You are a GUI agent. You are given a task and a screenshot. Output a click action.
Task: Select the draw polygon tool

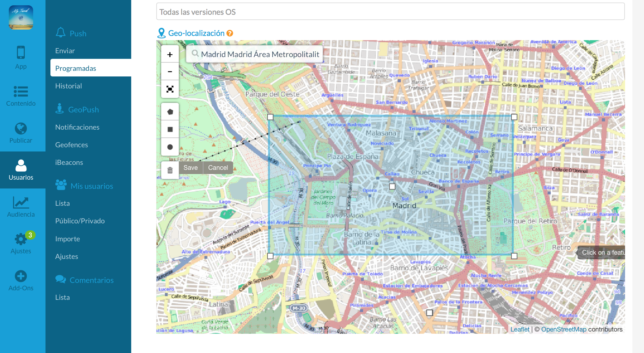pos(170,112)
